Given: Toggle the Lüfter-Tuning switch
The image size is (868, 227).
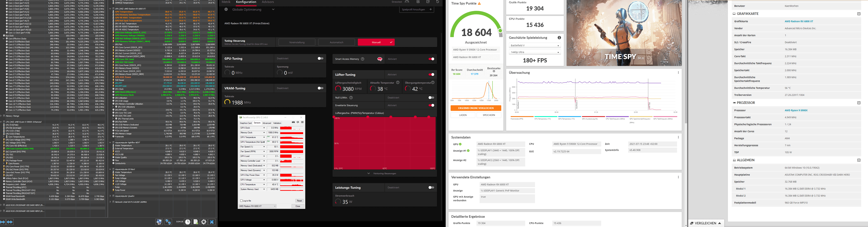Looking at the screenshot, I should coord(431,75).
